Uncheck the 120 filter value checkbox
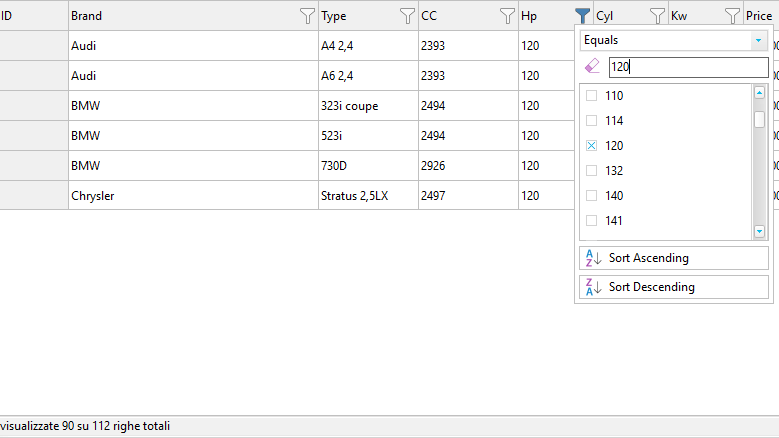The image size is (779, 438). point(591,146)
